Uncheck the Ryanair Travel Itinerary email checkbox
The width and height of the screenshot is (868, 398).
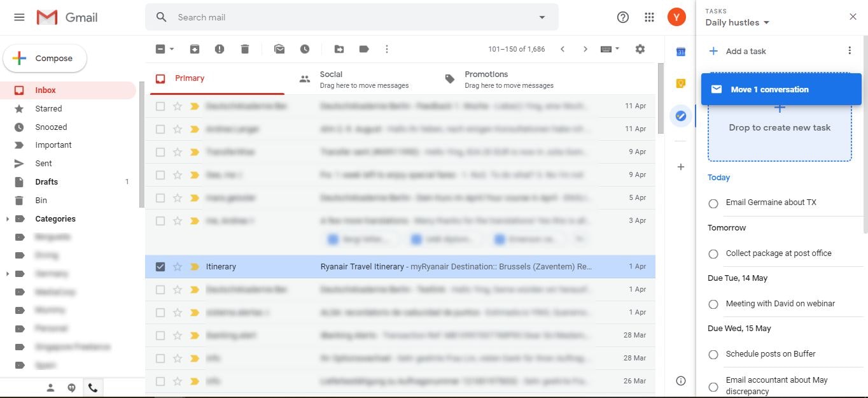pos(160,267)
